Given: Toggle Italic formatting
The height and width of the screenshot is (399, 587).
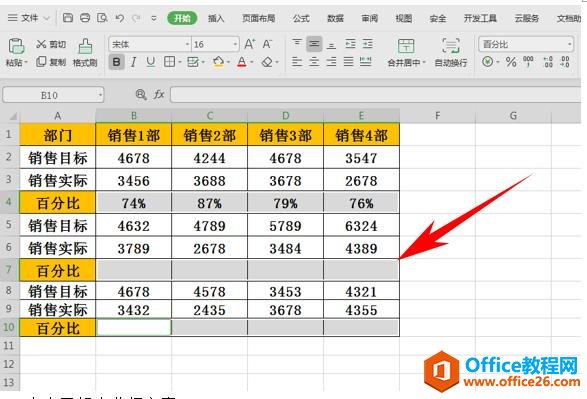Looking at the screenshot, I should (134, 62).
